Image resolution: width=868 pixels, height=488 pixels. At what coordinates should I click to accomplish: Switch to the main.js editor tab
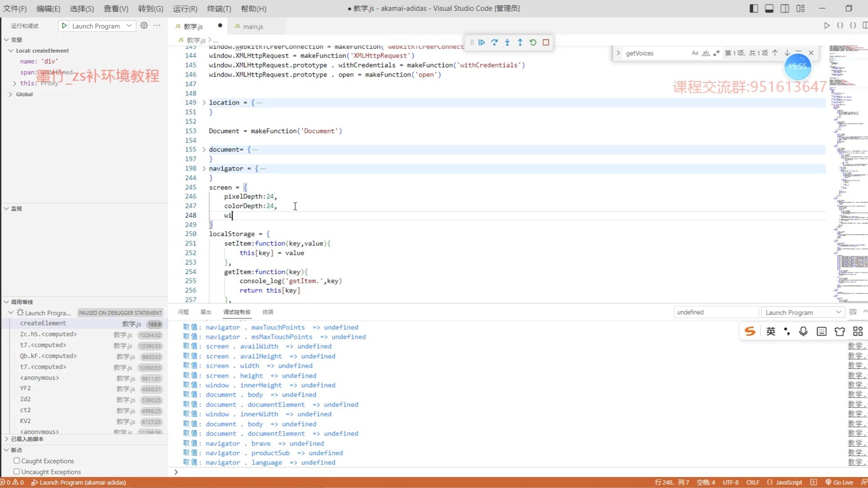click(x=253, y=26)
